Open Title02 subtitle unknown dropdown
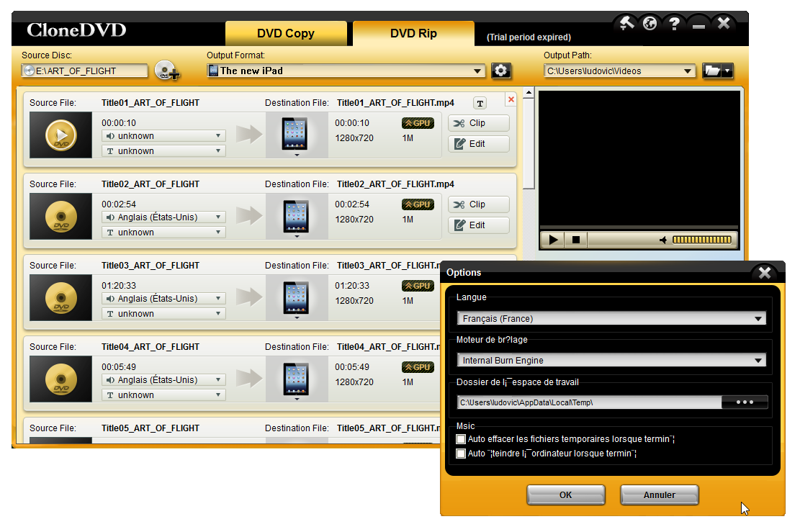Image resolution: width=800 pixels, height=532 pixels. (163, 232)
